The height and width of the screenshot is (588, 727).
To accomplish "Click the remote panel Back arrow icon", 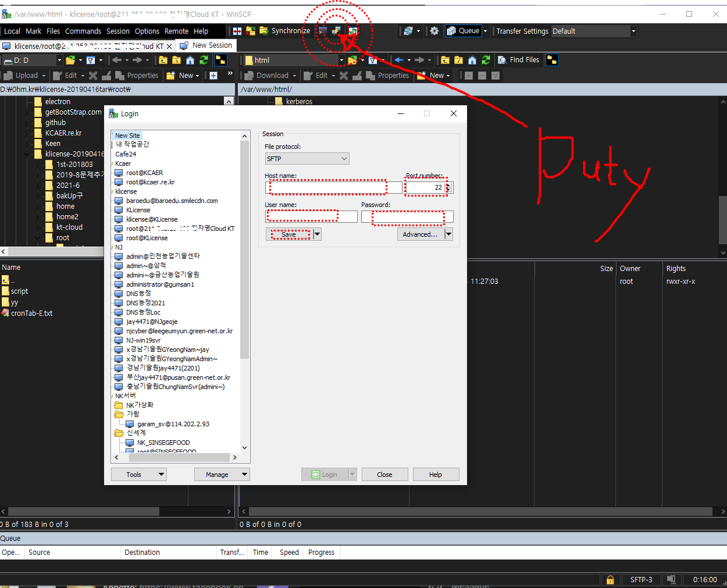I will click(x=399, y=60).
